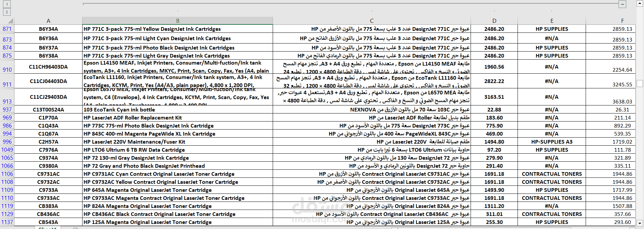Click price cell 775.90
The height and width of the screenshot is (229, 644).
(x=494, y=126)
